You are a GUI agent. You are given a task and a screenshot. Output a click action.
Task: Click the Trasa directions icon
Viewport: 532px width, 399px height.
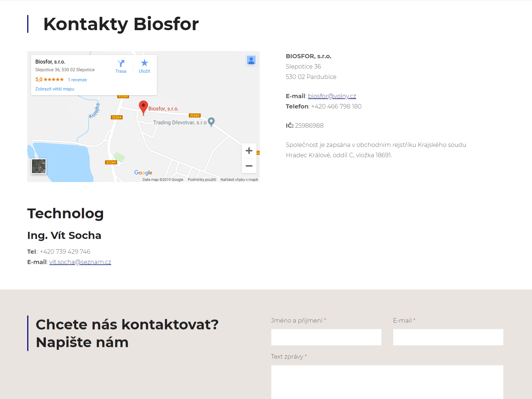[x=121, y=63]
